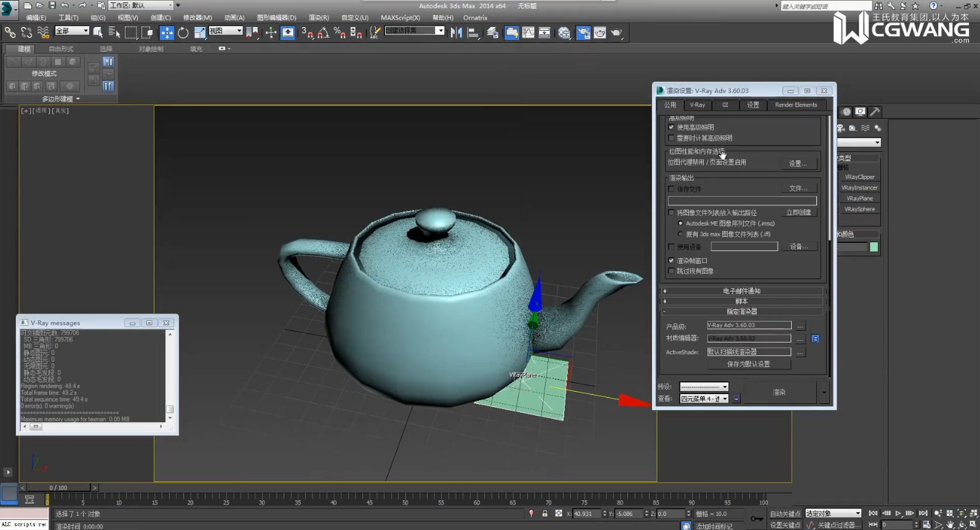Click the Unlink Selection icon

tap(26, 33)
